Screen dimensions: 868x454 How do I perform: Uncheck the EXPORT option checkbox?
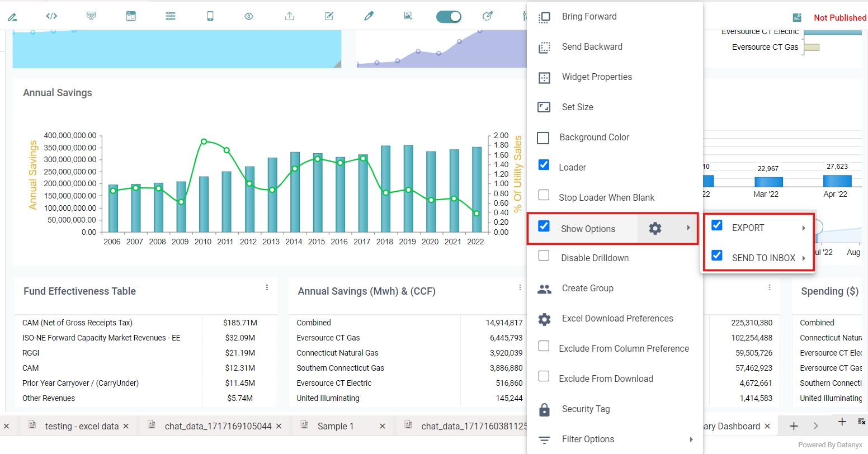click(716, 225)
